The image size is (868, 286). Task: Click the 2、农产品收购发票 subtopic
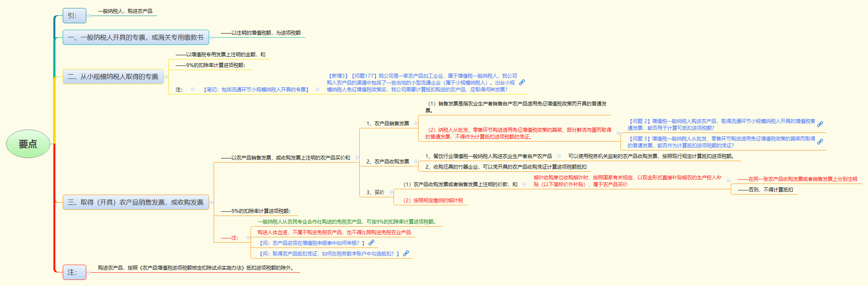(388, 162)
